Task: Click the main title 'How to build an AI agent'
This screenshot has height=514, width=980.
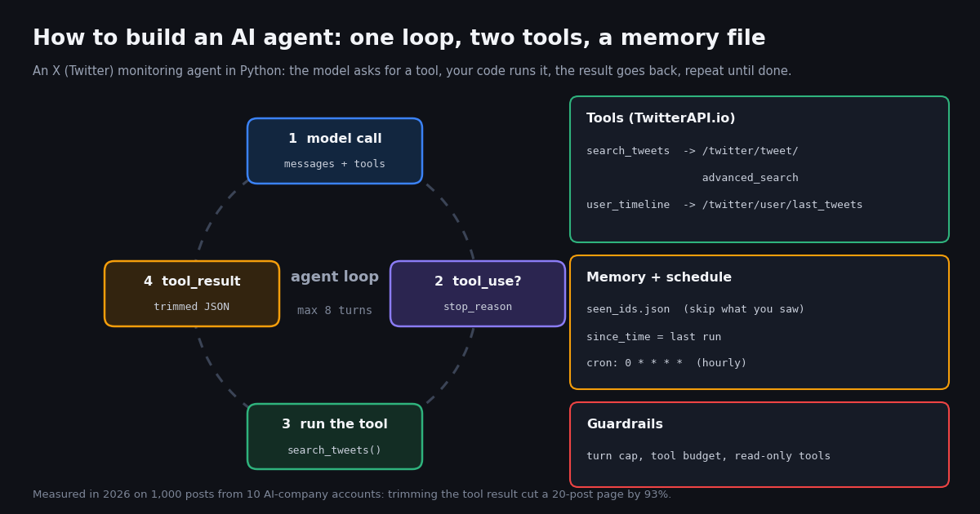Action: (x=399, y=39)
